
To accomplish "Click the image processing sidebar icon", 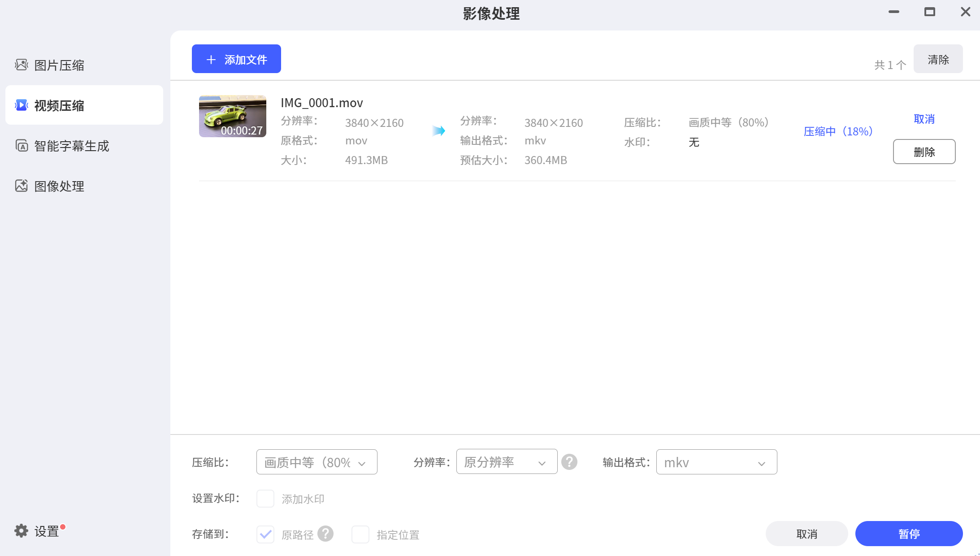I will (21, 186).
